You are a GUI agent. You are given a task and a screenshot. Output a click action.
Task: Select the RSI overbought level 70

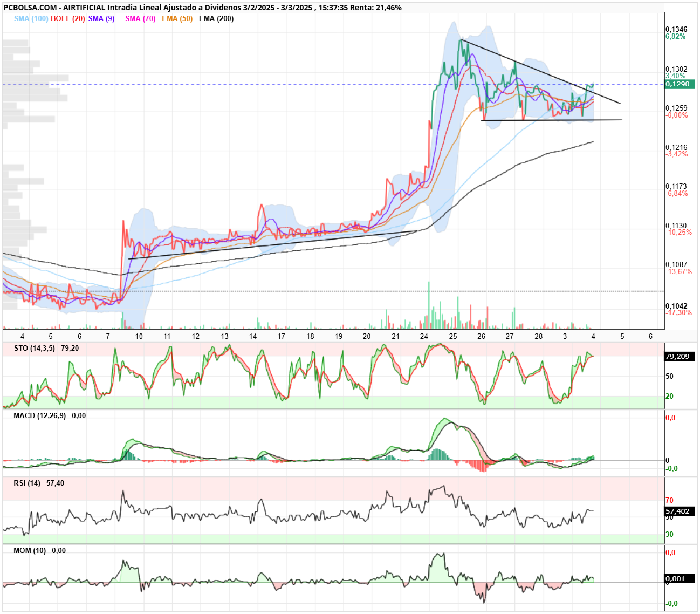click(x=669, y=501)
